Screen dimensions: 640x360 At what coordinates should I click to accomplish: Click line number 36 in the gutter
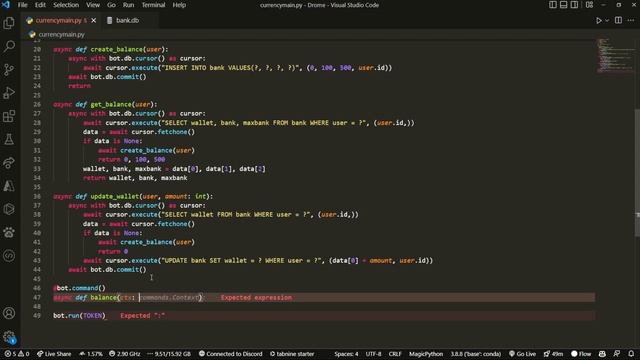(37, 196)
